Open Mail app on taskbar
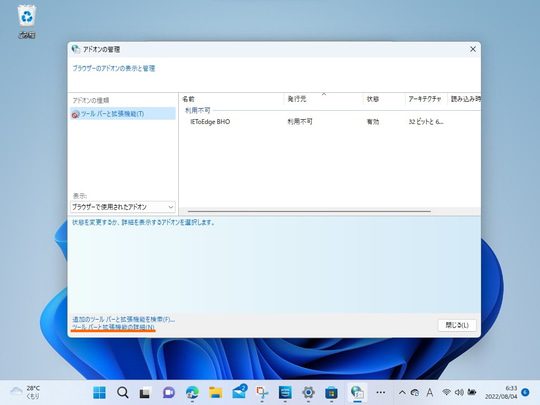Image resolution: width=540 pixels, height=405 pixels. (x=239, y=392)
